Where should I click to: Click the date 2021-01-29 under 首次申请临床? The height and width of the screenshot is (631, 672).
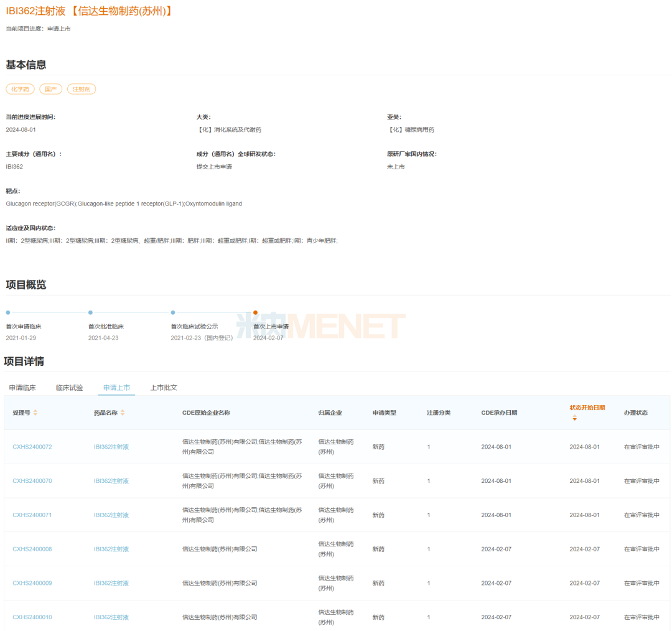[x=21, y=338]
